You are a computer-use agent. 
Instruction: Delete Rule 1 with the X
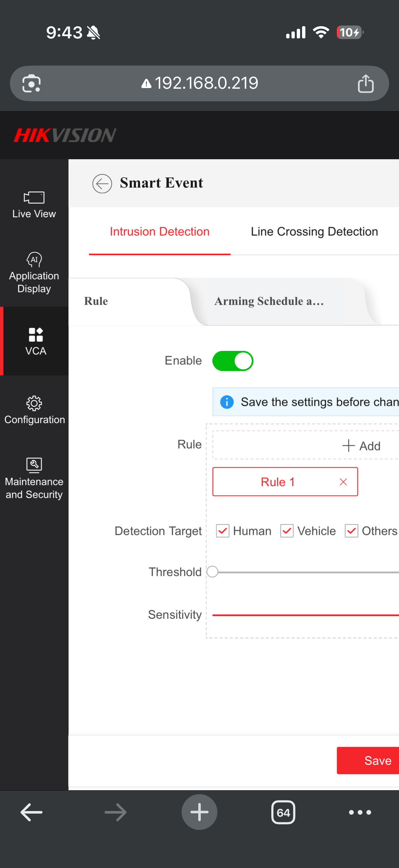343,482
